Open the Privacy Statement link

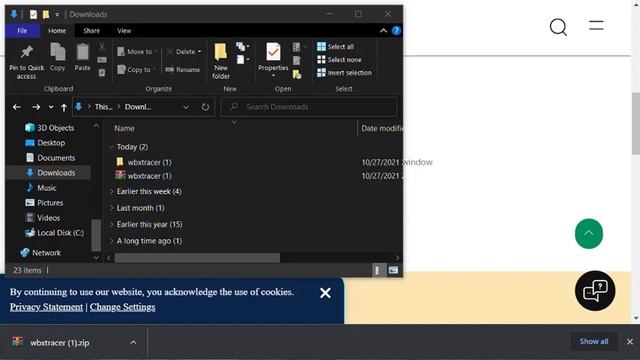(x=46, y=307)
